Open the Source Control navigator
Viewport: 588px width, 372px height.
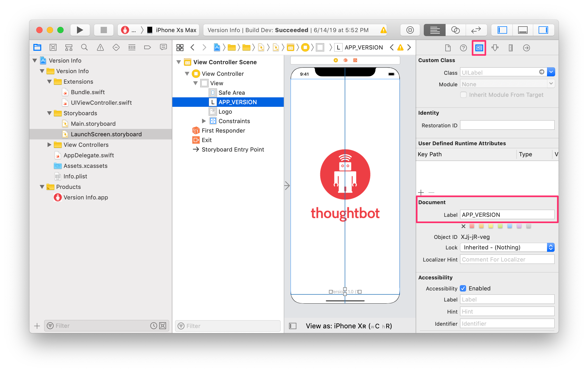[53, 47]
